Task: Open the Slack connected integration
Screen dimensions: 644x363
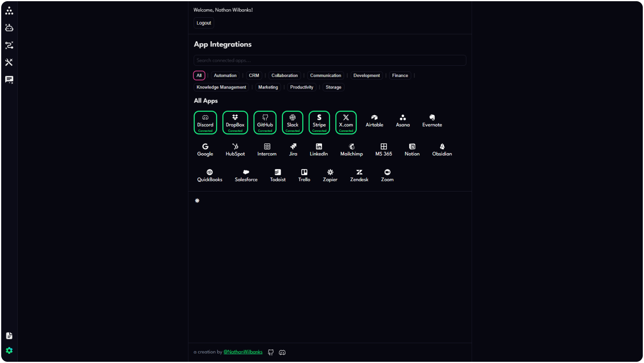Action: tap(293, 123)
